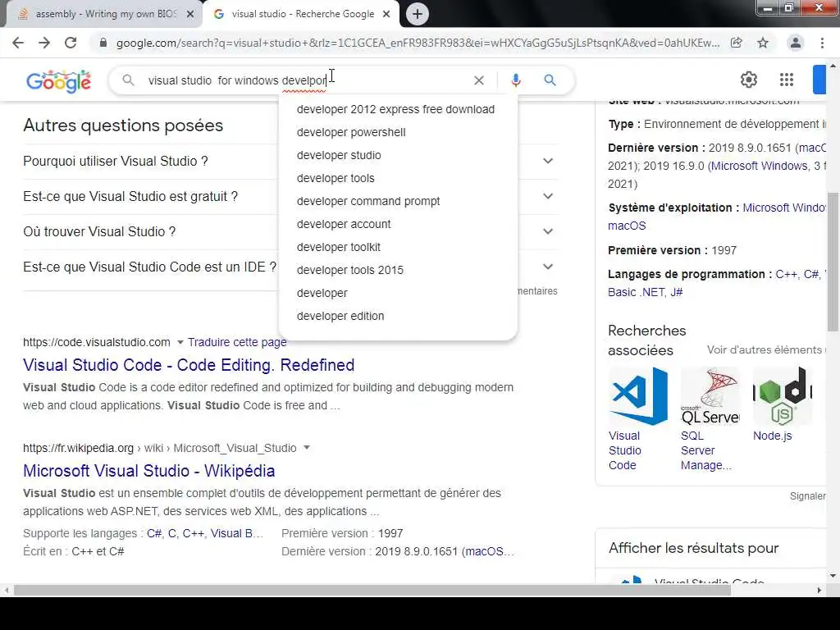This screenshot has height=630, width=840.
Task: Bookmark this page with star icon
Action: coord(763,43)
